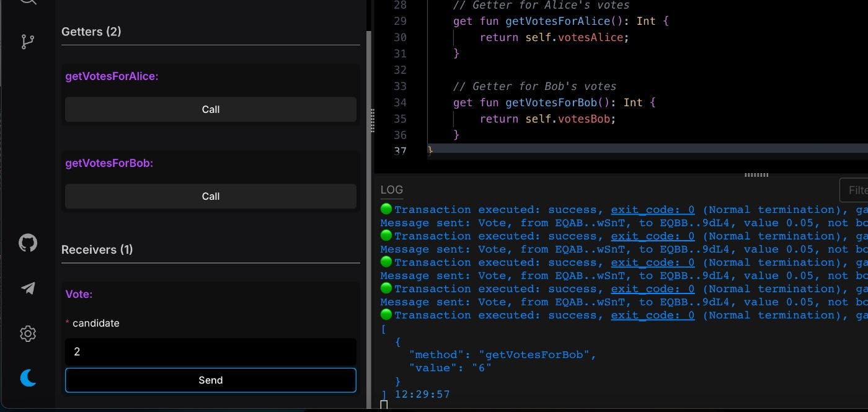Open the last exit_code: 0 link in the log
Screen dimensions: 868x412
652,315
